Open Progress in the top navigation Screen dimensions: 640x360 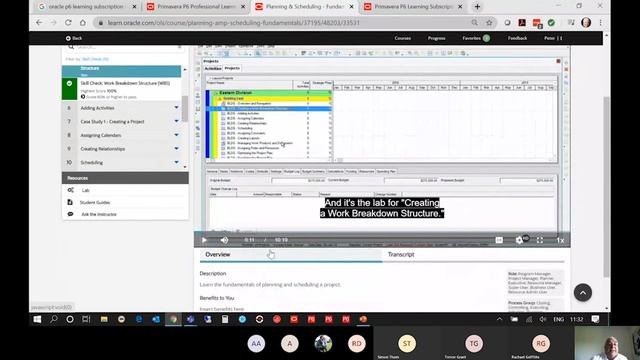tap(436, 38)
